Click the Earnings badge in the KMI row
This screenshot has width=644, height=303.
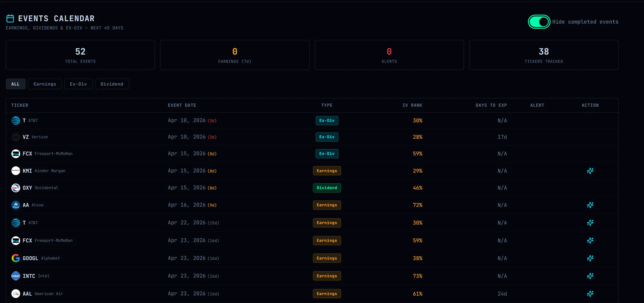point(327,171)
